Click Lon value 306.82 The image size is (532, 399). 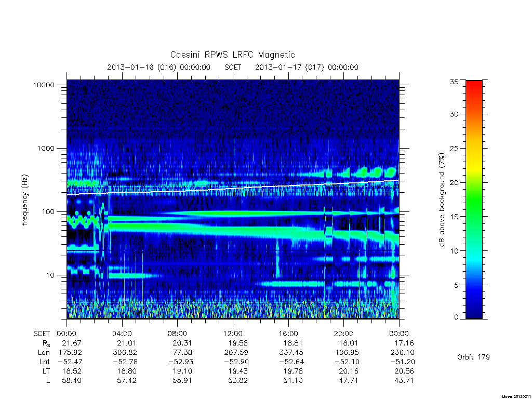coord(125,353)
